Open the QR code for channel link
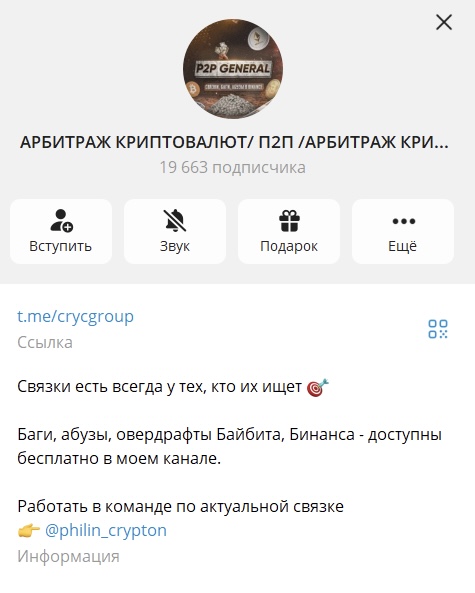The image size is (475, 593). coord(438,329)
